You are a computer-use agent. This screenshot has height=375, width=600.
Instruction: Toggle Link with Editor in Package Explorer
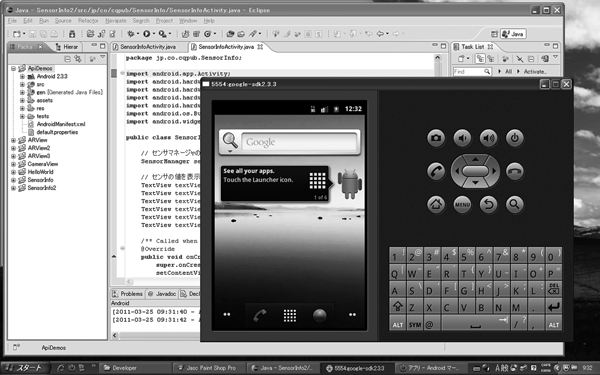click(x=78, y=59)
